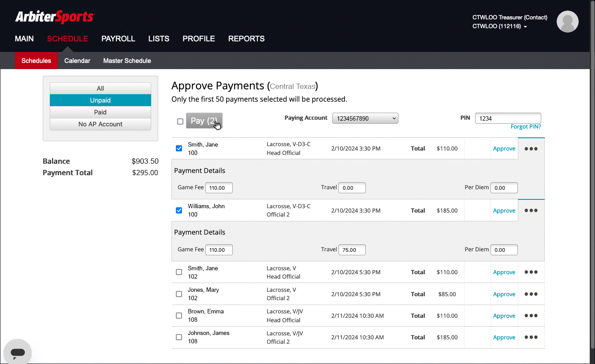595x364 pixels.
Task: Open more options for Williams, John row
Action: (x=531, y=210)
